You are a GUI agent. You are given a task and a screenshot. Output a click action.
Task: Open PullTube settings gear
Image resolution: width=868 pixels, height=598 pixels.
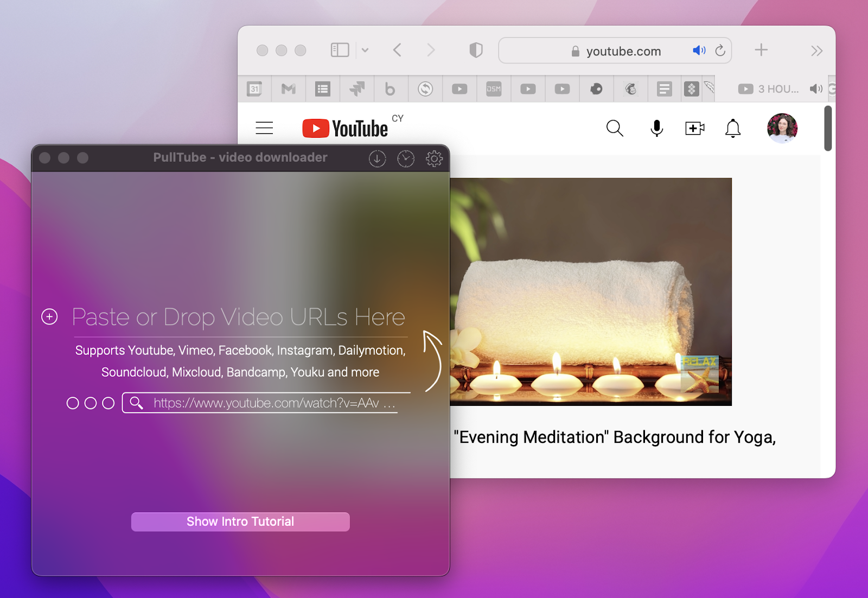(x=434, y=158)
